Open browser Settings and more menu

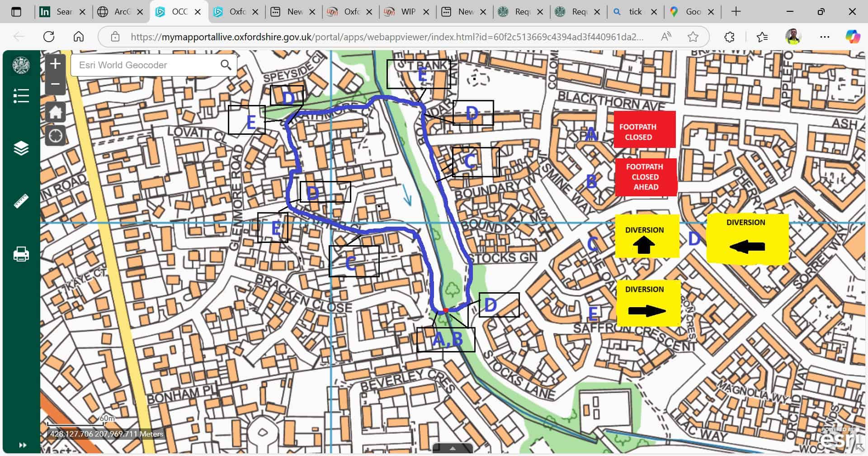pos(825,37)
